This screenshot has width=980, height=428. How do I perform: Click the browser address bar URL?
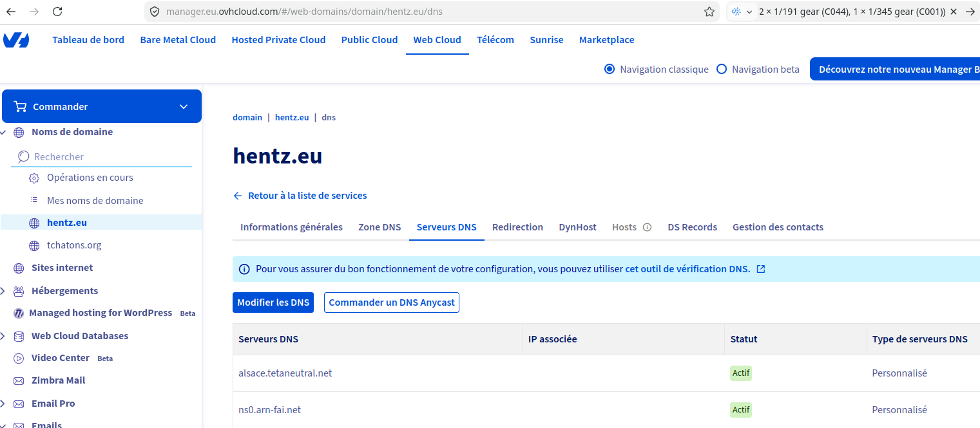304,12
